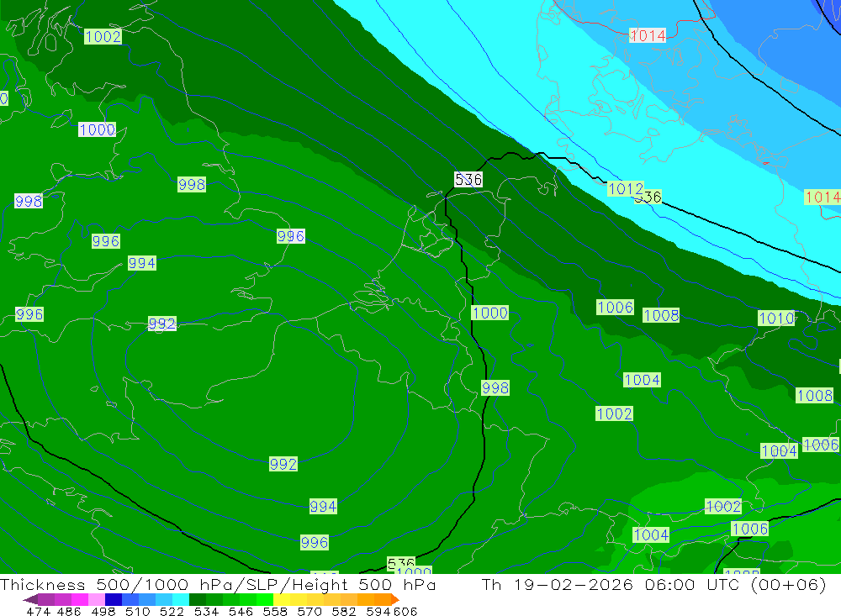
Task: Click the 606 legend value
Action: [x=405, y=611]
